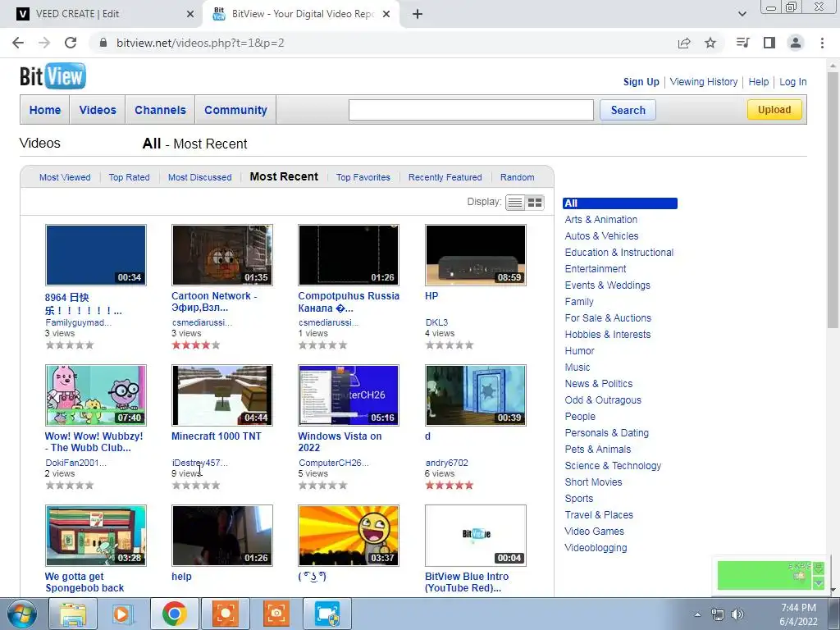Click the page vertical scrollbar

[x=833, y=199]
